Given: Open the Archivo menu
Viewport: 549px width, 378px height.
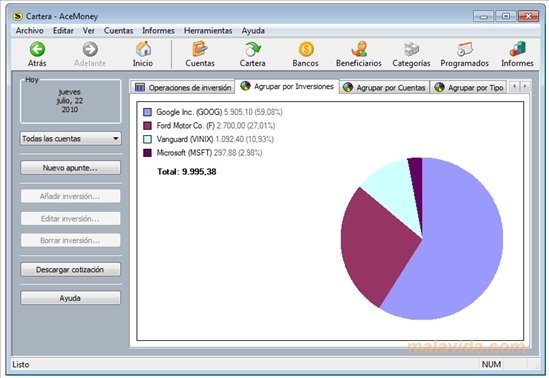Looking at the screenshot, I should point(29,31).
